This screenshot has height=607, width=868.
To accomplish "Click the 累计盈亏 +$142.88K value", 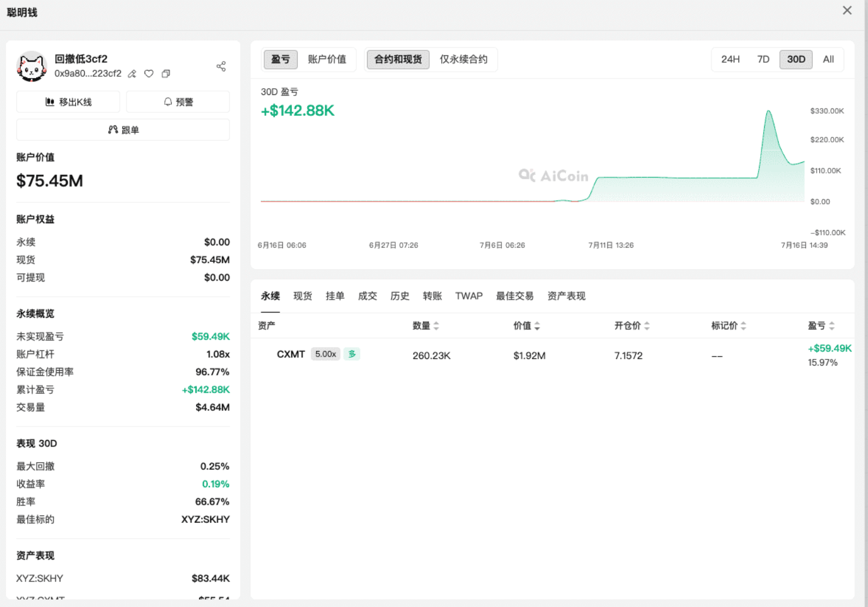I will [206, 390].
